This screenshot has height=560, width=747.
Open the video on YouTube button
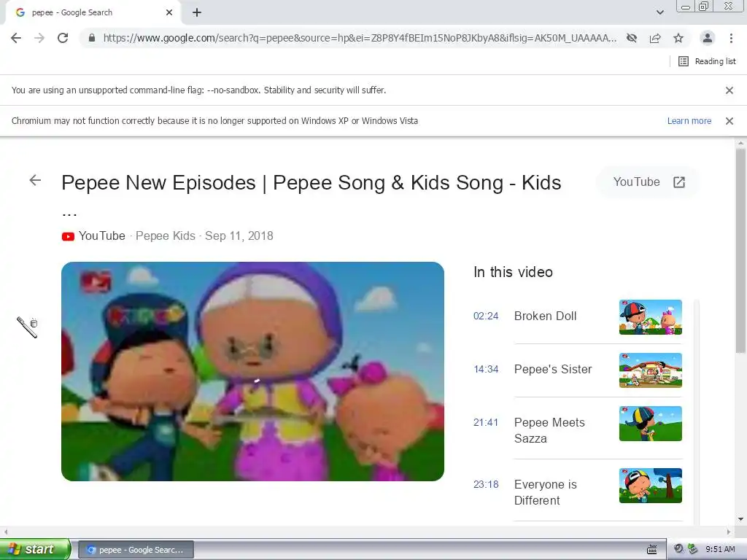pyautogui.click(x=649, y=182)
